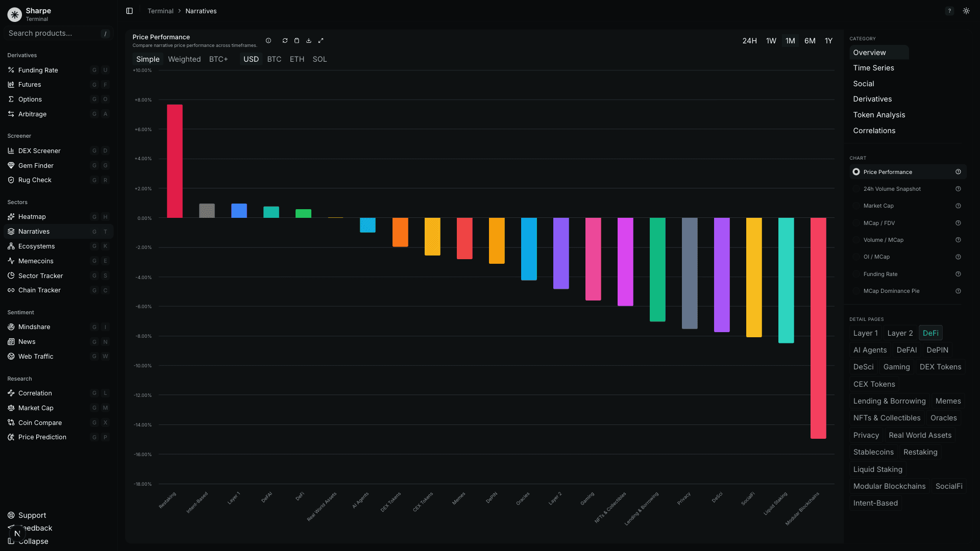The height and width of the screenshot is (551, 980).
Task: Expand the chart to fullscreen
Action: (x=321, y=40)
